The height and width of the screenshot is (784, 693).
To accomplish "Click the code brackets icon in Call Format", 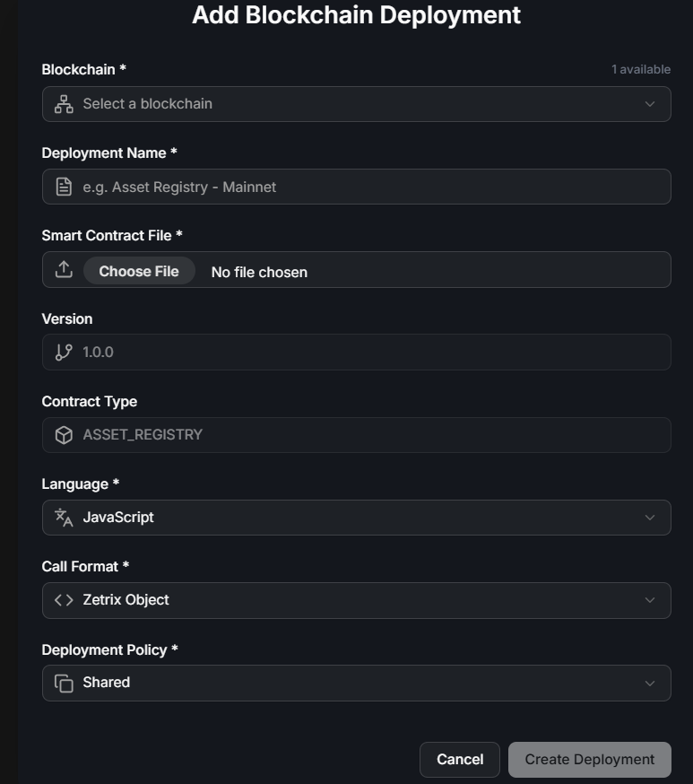I will 64,600.
